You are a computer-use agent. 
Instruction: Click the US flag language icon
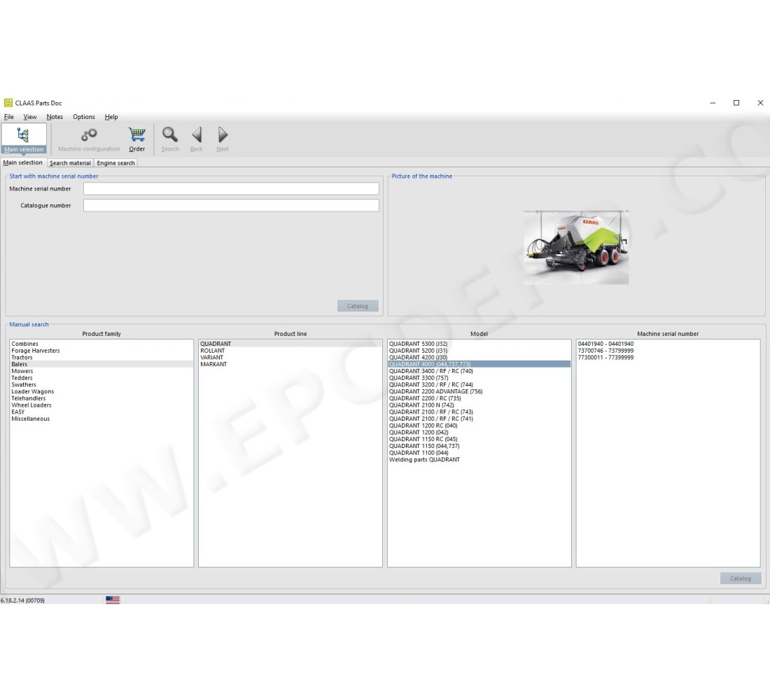click(113, 600)
